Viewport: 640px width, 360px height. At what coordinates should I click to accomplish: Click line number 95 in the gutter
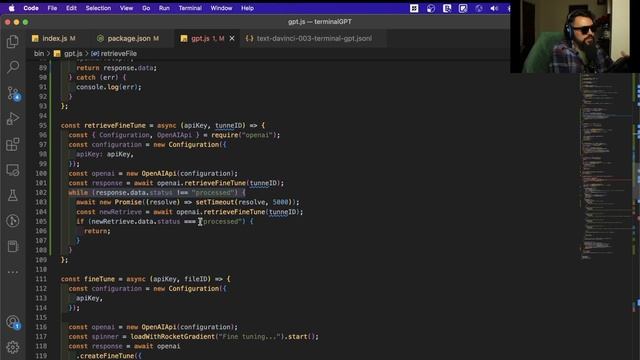[x=43, y=125]
